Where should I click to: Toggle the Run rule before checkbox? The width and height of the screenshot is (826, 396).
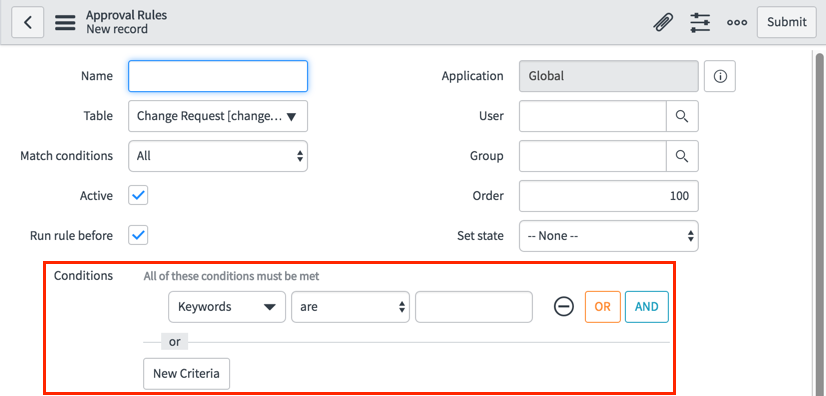[x=138, y=235]
